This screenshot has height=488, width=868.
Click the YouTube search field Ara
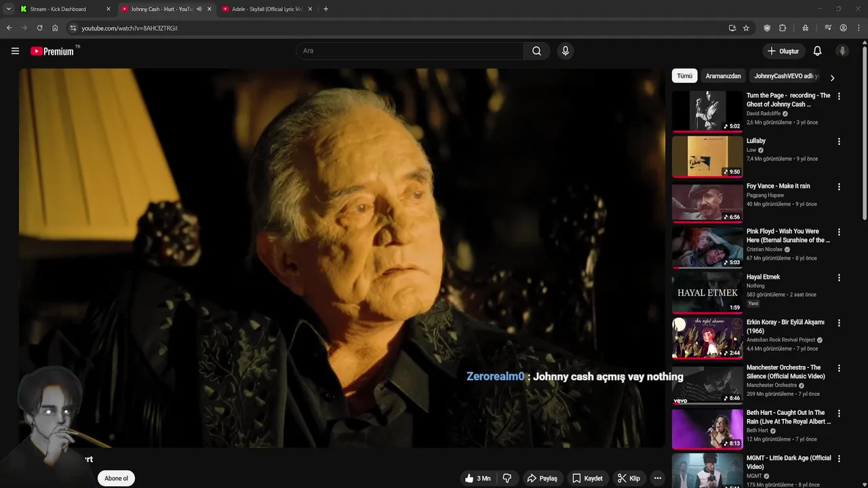coord(409,51)
